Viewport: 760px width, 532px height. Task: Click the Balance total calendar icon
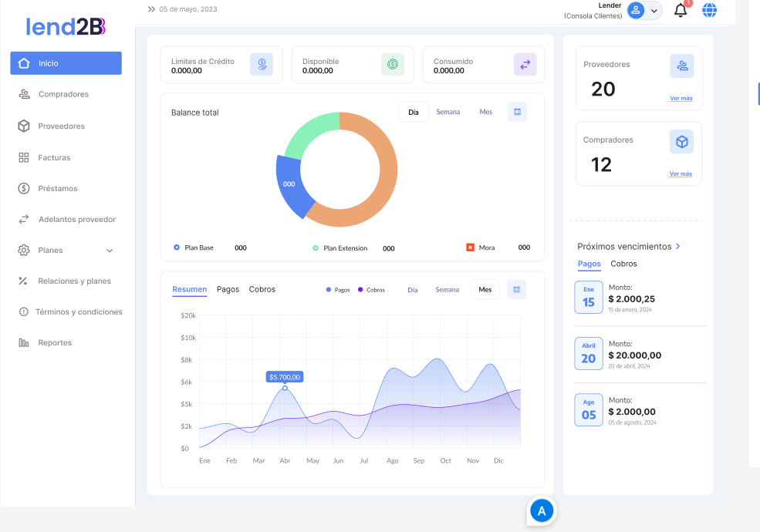[x=517, y=112]
